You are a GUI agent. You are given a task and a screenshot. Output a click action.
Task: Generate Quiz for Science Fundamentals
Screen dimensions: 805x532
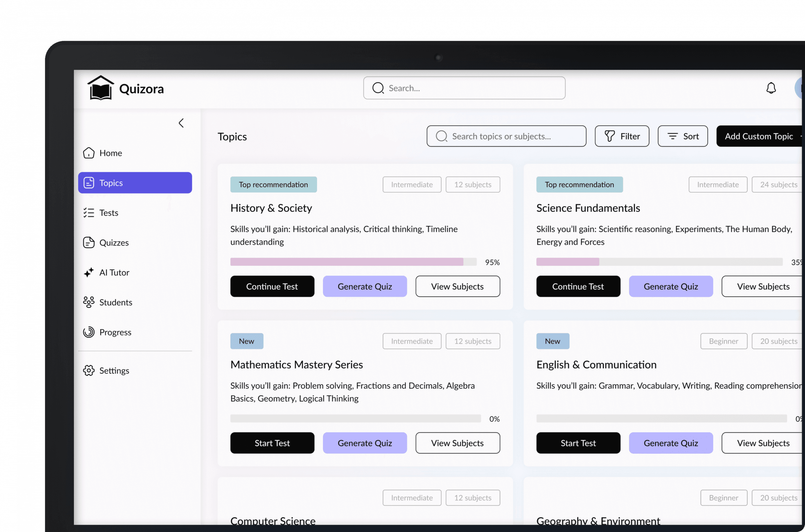tap(671, 286)
